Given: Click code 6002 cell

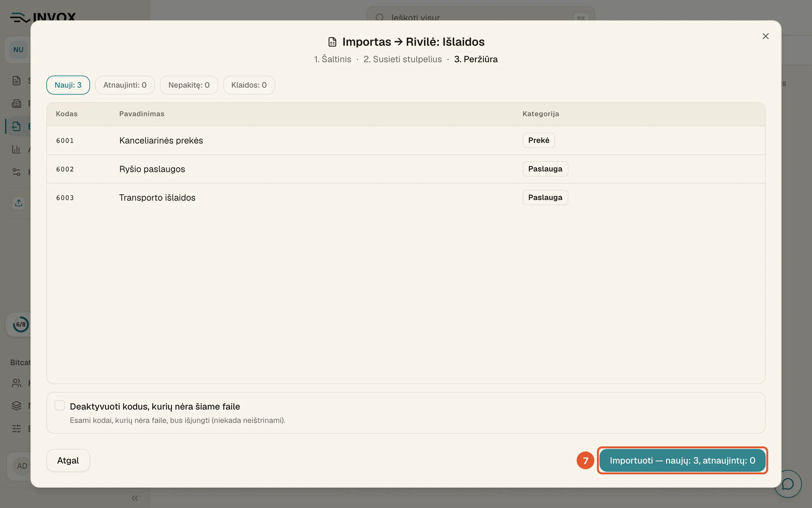Looking at the screenshot, I should coord(65,169).
